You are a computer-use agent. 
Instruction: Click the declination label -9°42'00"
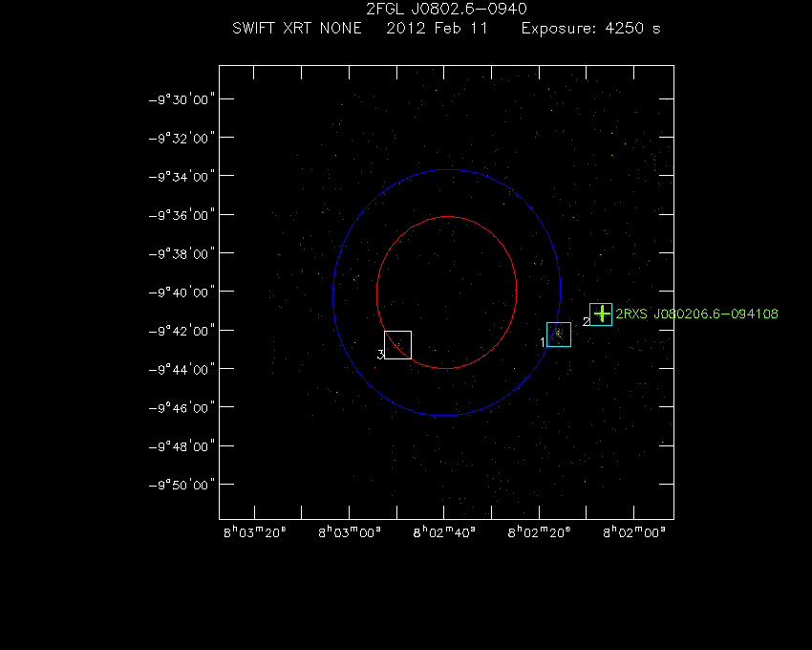coord(182,331)
